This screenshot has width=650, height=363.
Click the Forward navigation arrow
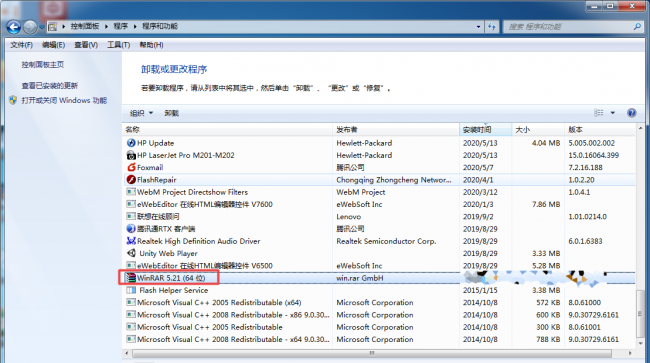[x=30, y=27]
